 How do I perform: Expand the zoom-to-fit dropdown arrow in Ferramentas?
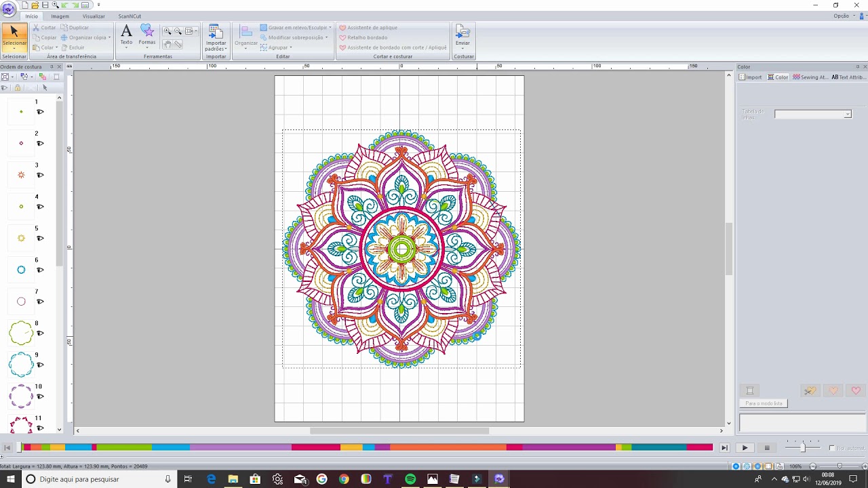point(196,31)
